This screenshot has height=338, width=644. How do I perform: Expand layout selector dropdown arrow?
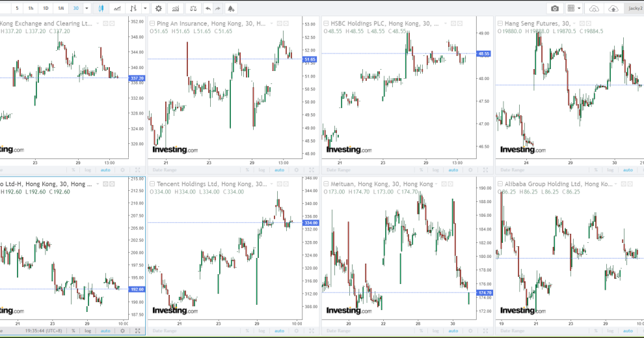[579, 8]
